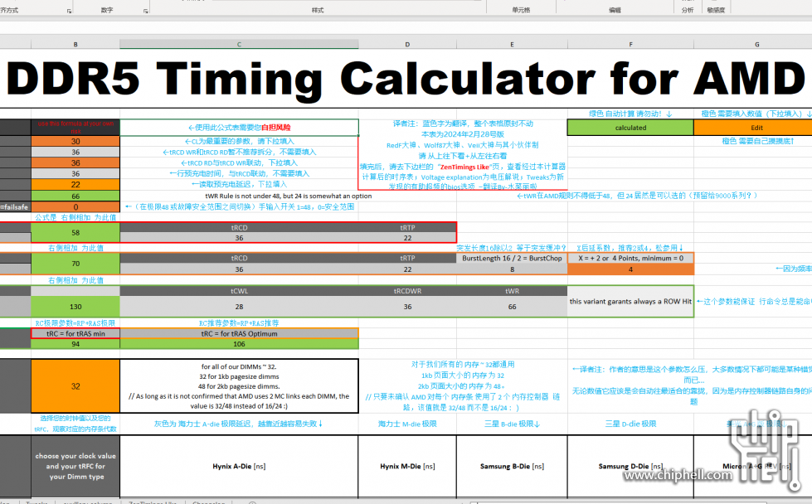Open the alignment group dialog launcher
The width and height of the screenshot is (812, 504).
click(69, 11)
